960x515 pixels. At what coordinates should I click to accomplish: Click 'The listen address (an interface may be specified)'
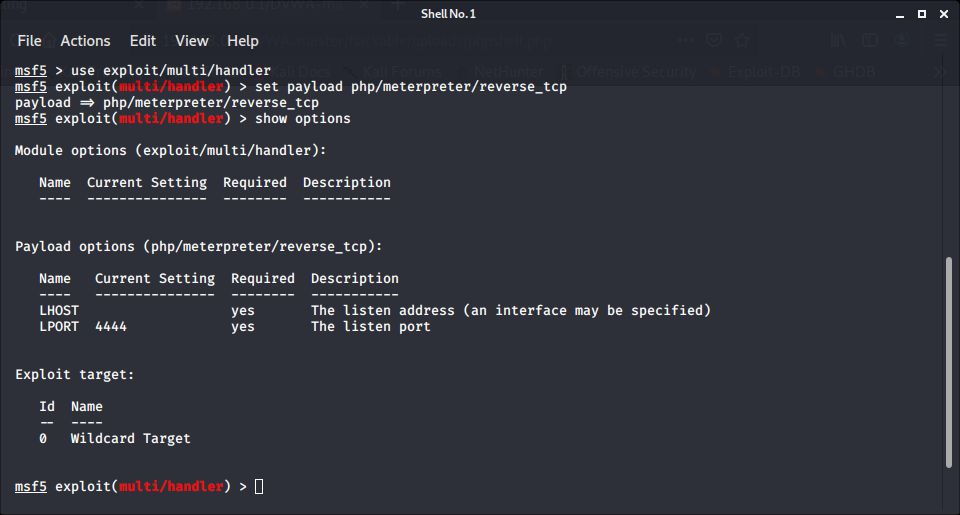[x=511, y=310]
